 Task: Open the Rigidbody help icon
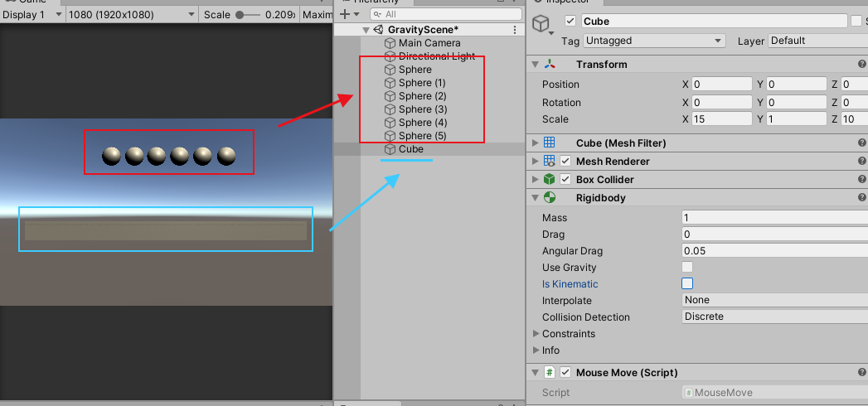(x=862, y=197)
